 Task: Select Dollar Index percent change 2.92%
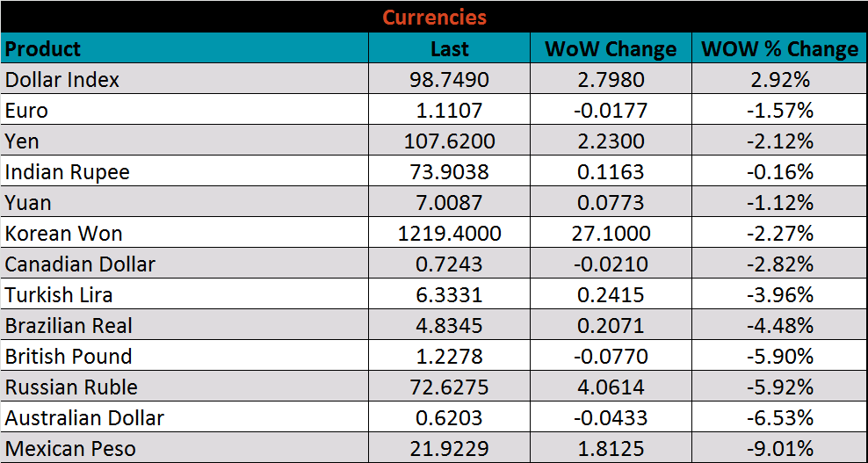click(779, 80)
